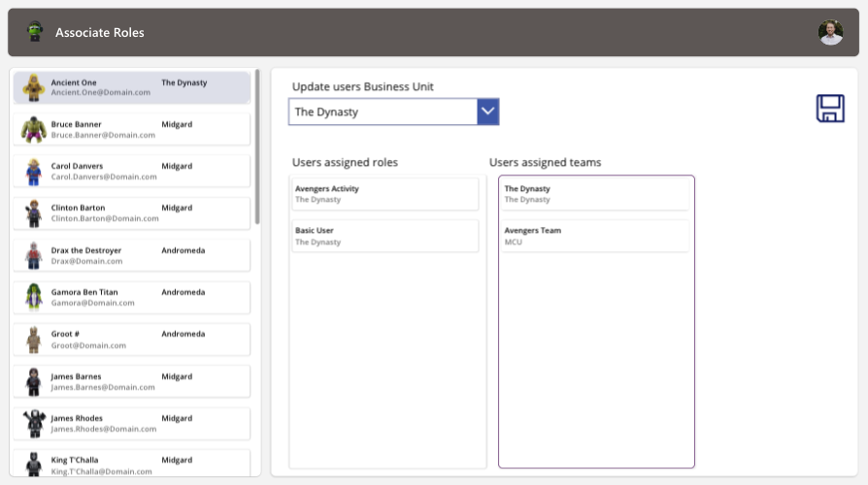868x485 pixels.
Task: Select user Carol Danvers by name
Action: (x=77, y=166)
